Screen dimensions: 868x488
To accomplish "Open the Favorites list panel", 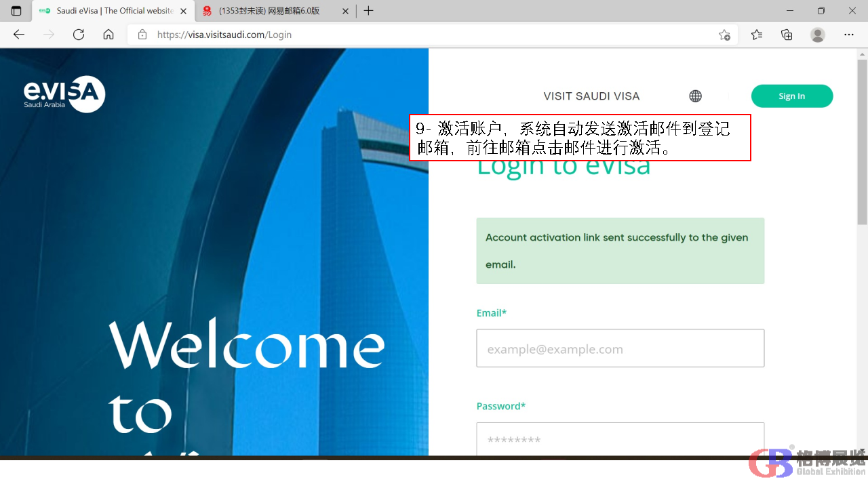I will [757, 35].
